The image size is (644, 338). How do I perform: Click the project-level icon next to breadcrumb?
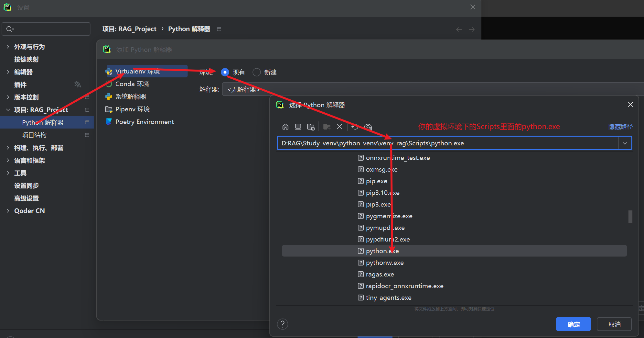pyautogui.click(x=219, y=29)
